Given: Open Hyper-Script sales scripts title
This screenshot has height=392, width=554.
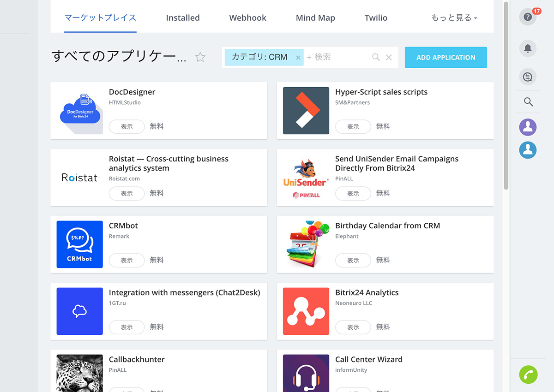Looking at the screenshot, I should [381, 92].
